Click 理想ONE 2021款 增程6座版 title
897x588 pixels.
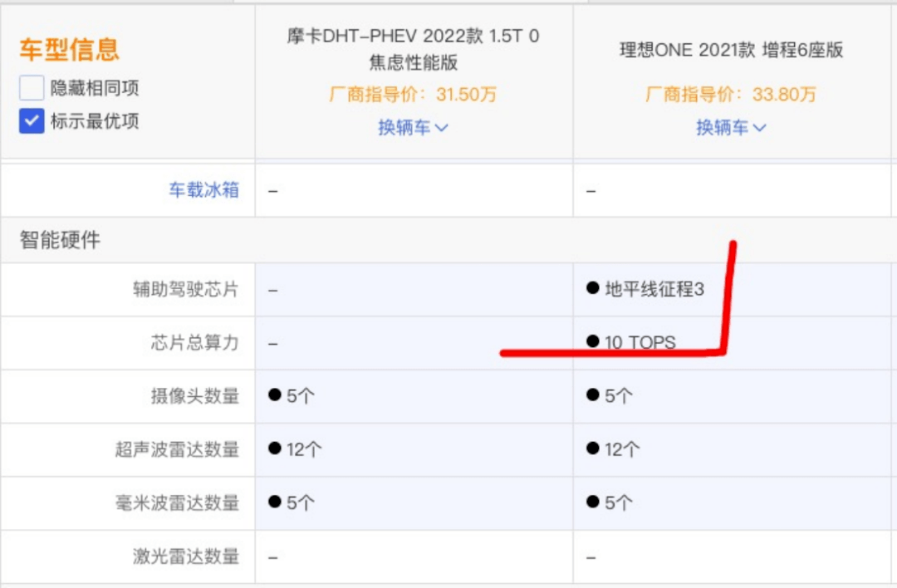tap(731, 50)
